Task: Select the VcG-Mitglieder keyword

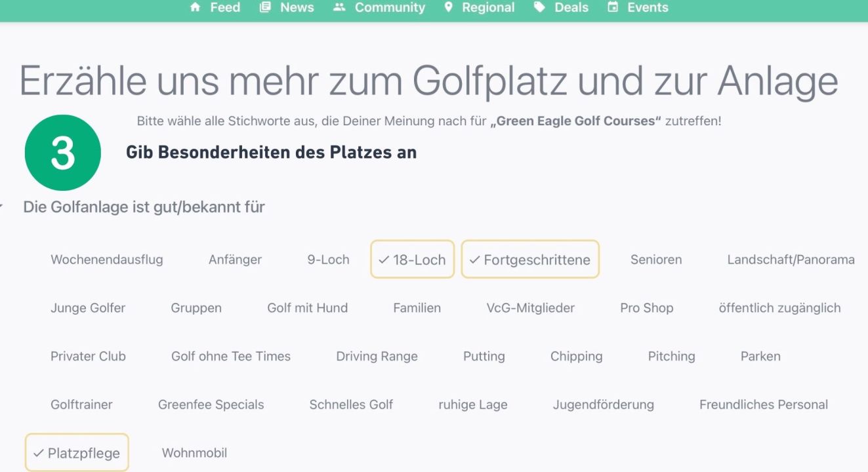Action: [531, 308]
